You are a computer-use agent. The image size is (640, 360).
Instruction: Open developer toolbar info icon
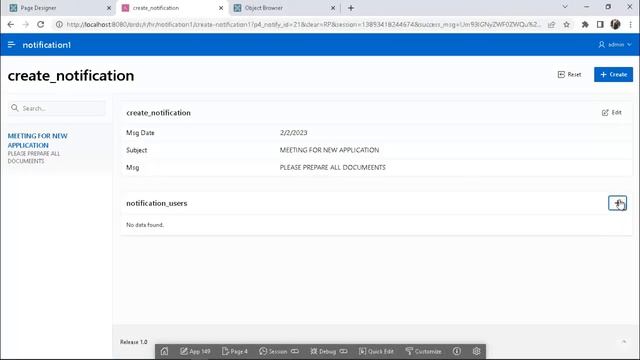tap(457, 351)
